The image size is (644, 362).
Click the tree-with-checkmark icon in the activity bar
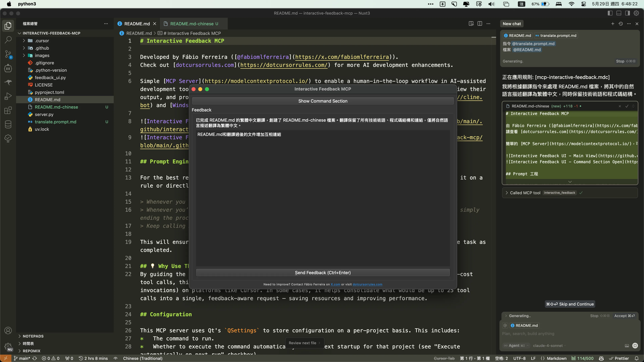(8, 138)
